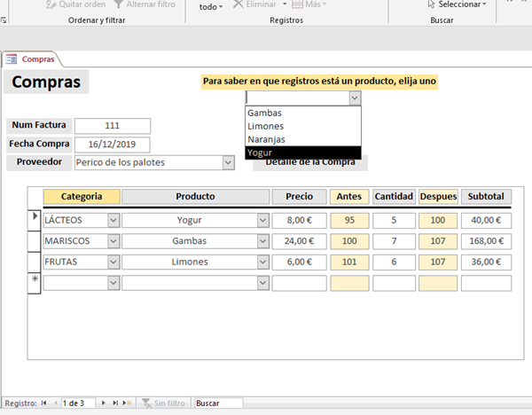
Task: Select first row using record selector arrow
Action: [x=35, y=216]
